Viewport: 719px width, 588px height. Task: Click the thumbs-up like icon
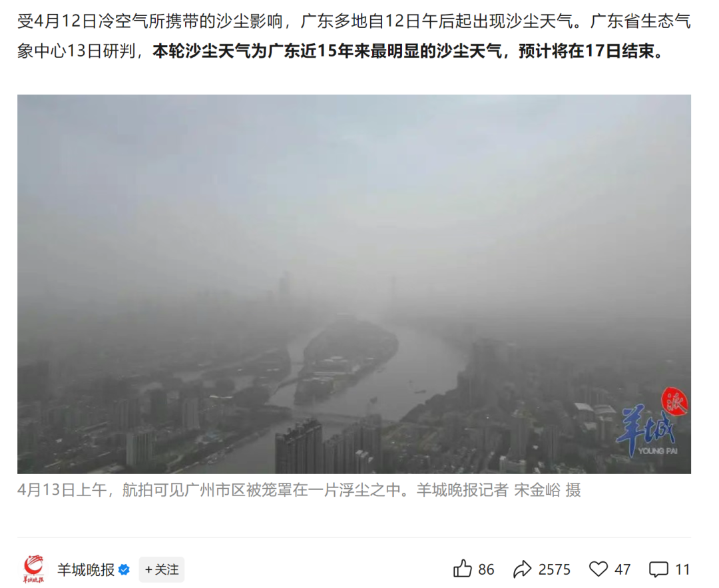(x=462, y=569)
